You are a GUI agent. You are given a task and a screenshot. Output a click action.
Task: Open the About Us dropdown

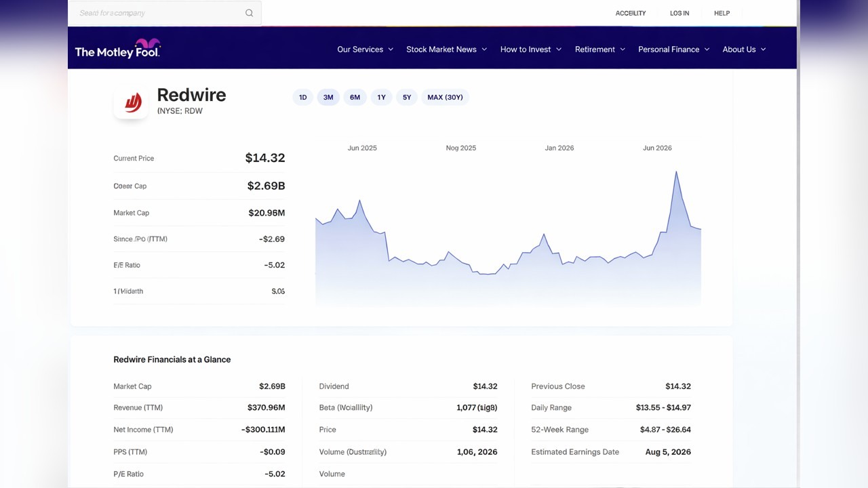(744, 49)
